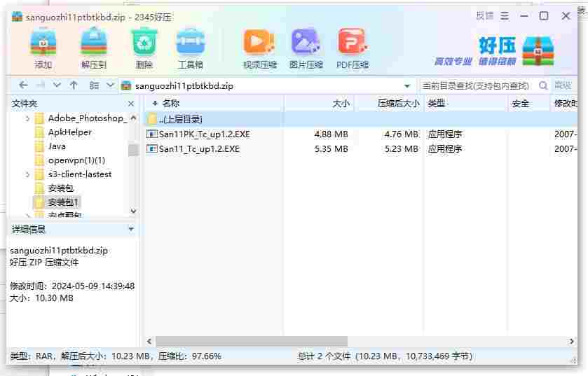Click the 好压 brand logo banner
The width and height of the screenshot is (588, 376).
click(x=494, y=51)
